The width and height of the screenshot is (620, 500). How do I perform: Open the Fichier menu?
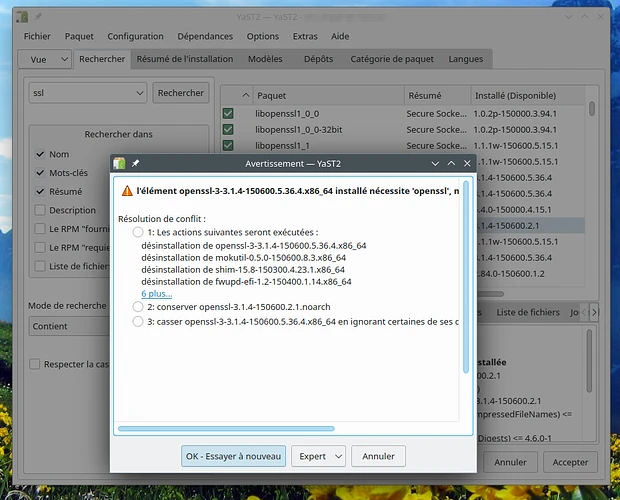[37, 36]
